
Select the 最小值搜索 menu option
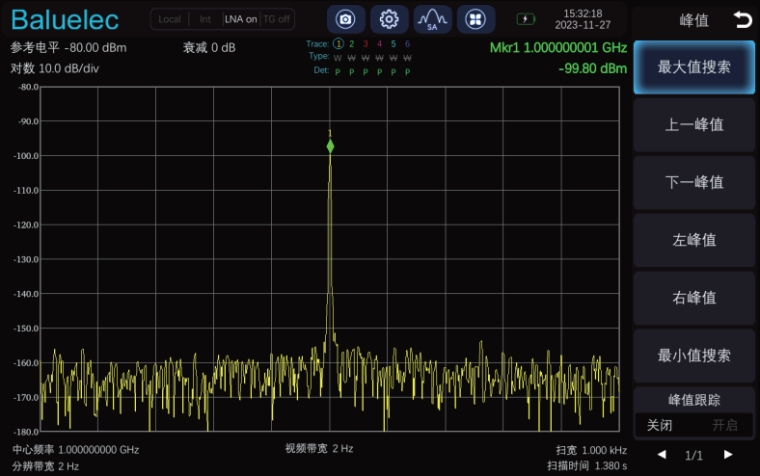click(x=694, y=355)
